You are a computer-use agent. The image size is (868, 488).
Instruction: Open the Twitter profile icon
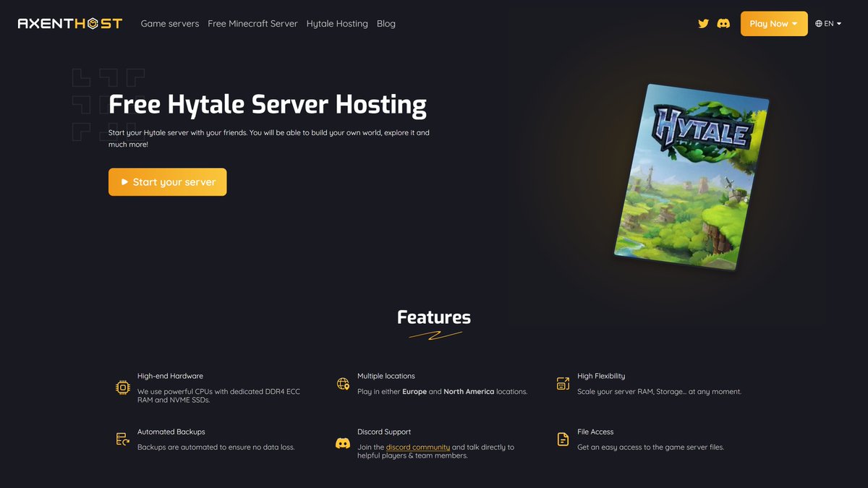[x=703, y=23]
